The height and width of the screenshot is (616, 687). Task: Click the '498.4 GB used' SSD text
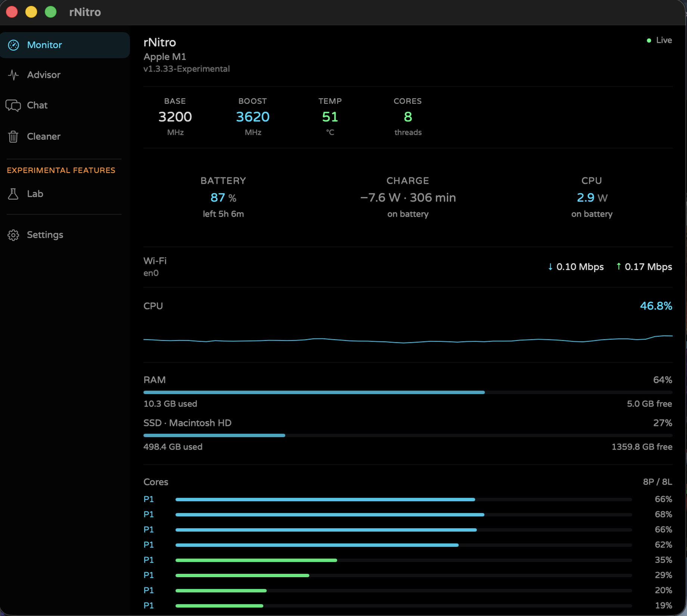(x=173, y=447)
